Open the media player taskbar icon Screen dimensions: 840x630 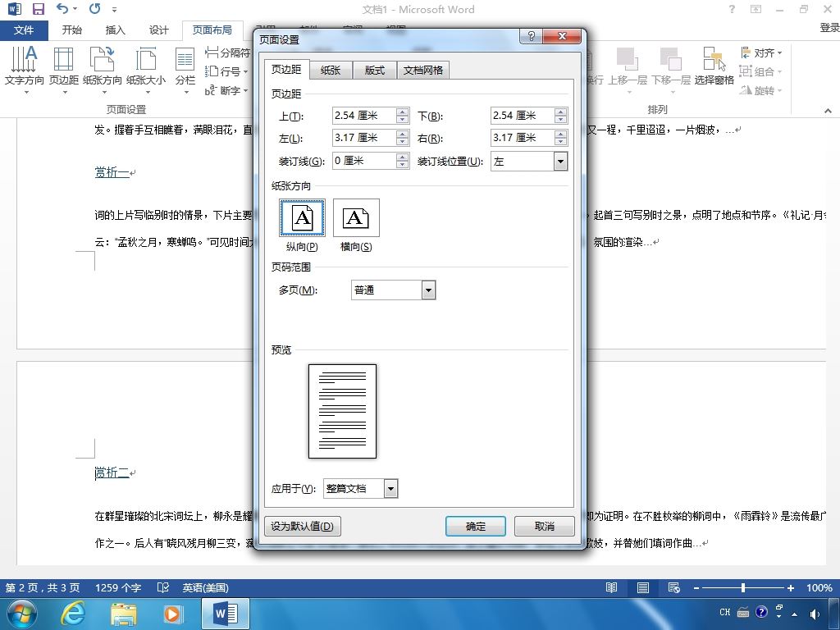point(172,614)
